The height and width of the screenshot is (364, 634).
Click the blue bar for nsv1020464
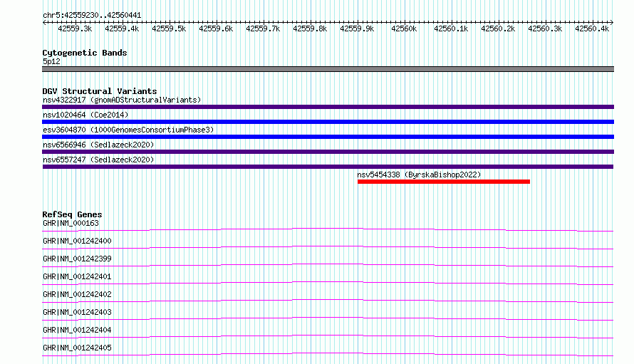328,122
